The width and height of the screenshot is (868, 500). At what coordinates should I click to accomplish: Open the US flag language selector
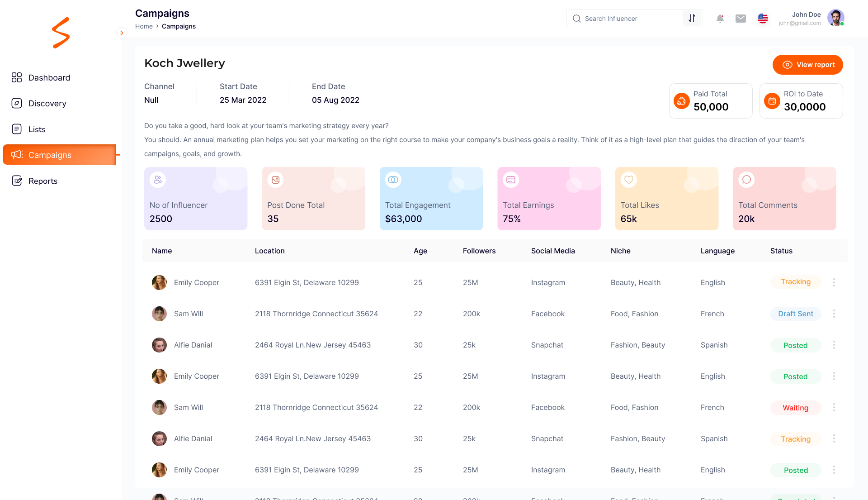[x=763, y=19]
